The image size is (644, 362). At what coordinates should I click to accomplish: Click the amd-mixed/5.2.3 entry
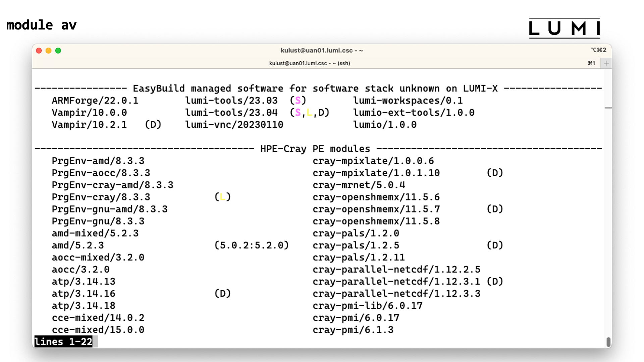(x=95, y=233)
